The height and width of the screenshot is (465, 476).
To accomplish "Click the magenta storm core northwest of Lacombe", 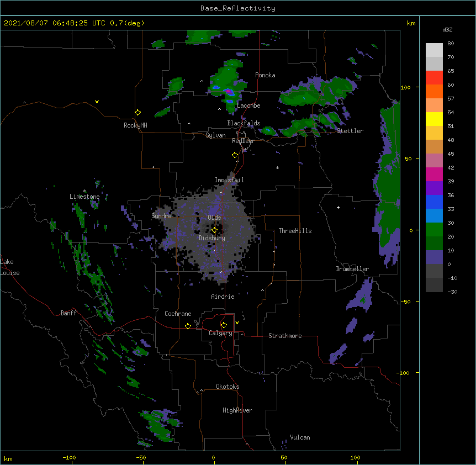I will tap(229, 91).
